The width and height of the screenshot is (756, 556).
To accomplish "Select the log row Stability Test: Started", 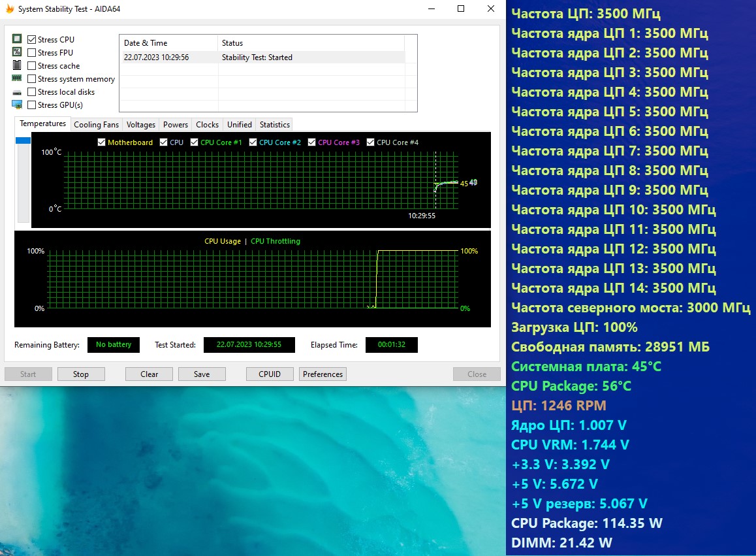I will (262, 57).
